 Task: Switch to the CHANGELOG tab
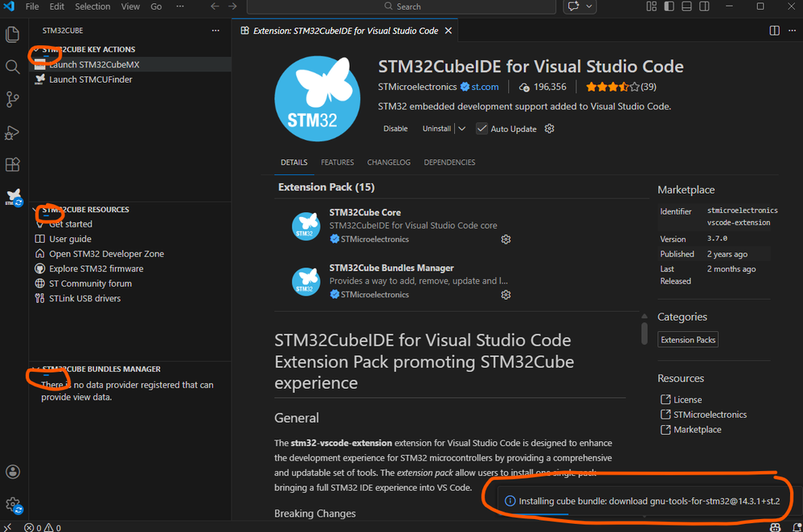389,162
